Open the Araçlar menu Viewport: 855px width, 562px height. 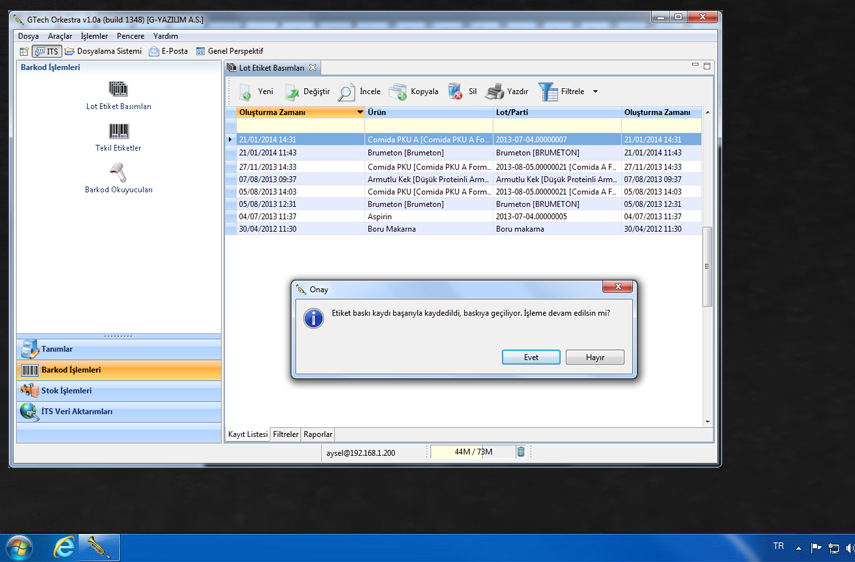[60, 36]
